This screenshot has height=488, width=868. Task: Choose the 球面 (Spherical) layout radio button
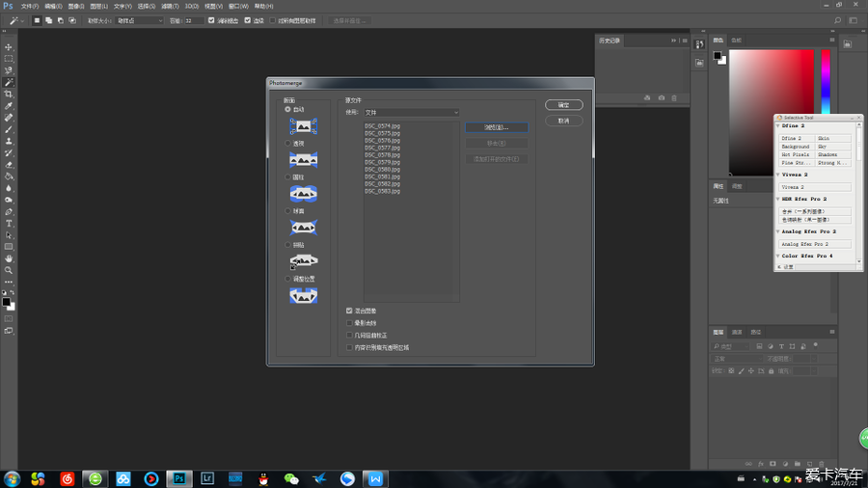[287, 211]
